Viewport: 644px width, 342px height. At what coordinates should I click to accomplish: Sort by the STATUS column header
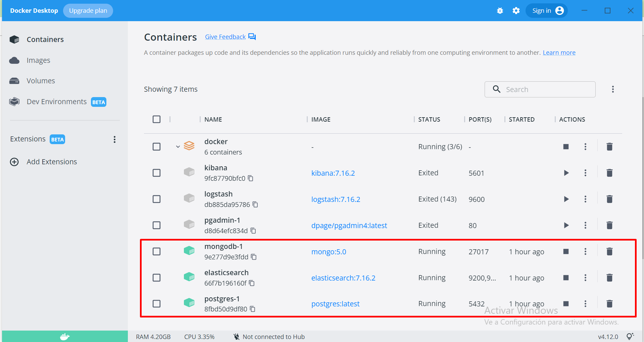[x=429, y=120]
